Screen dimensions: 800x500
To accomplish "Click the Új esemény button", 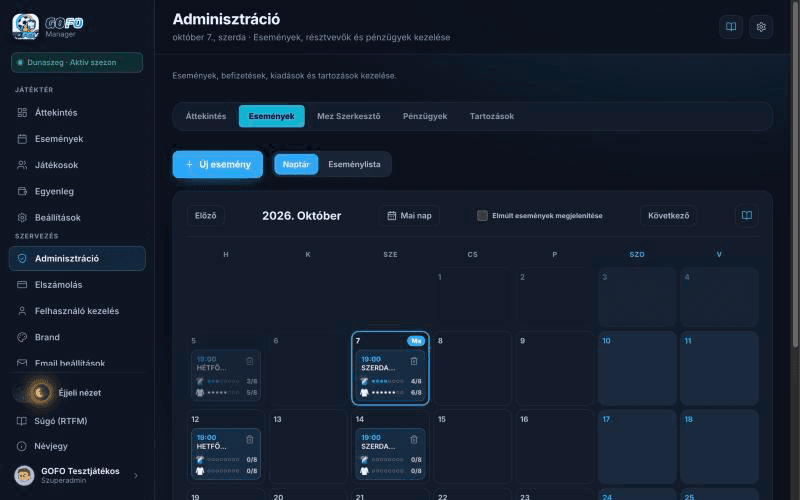I will [218, 164].
